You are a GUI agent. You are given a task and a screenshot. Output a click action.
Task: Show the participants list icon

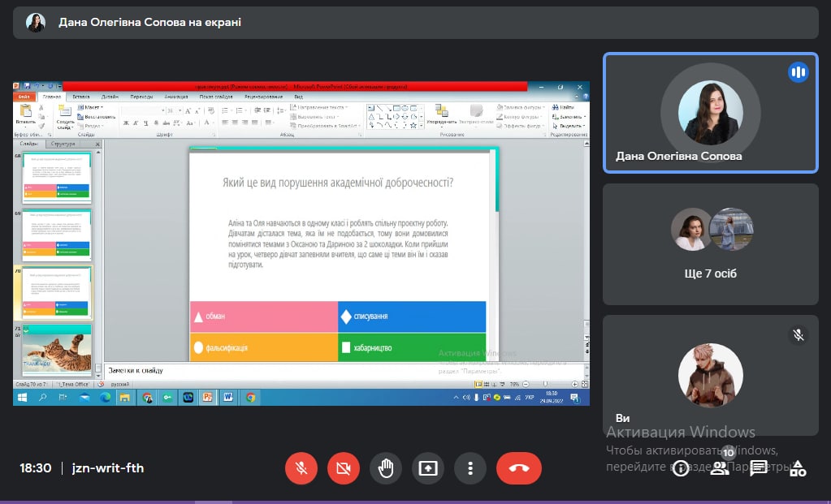[x=720, y=468]
